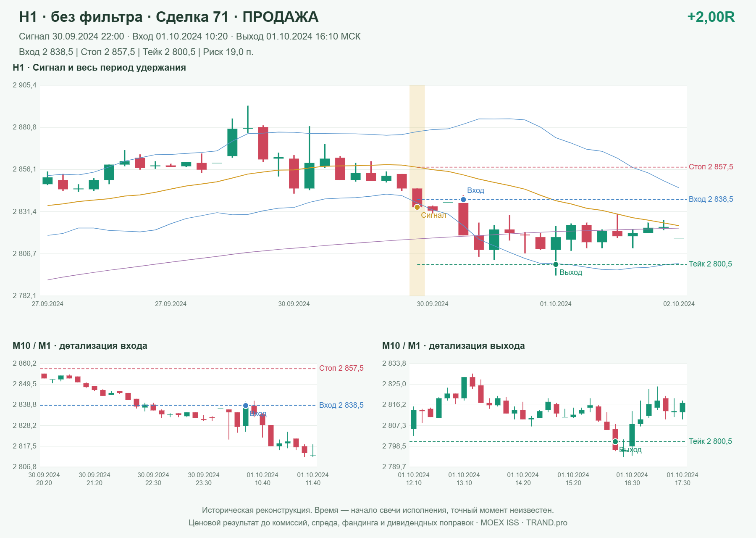Click the 2 860,2 axis label in entry chart
The height and width of the screenshot is (538, 756).
click(x=24, y=364)
